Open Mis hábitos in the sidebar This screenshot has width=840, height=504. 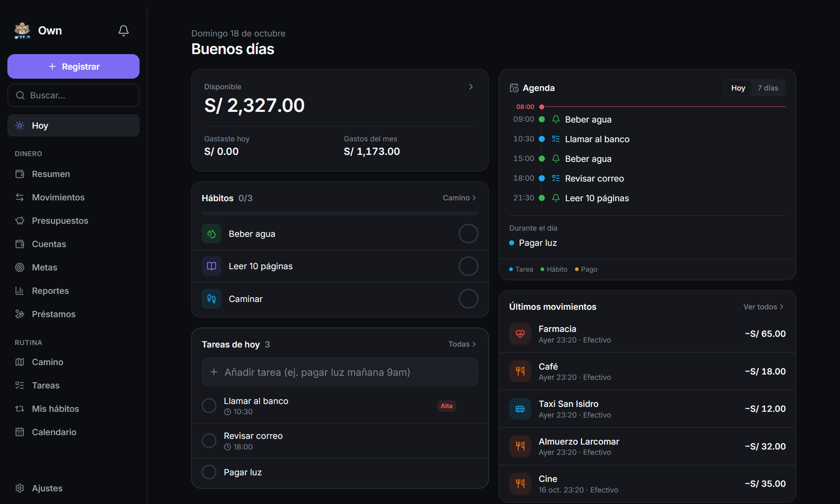tap(73, 409)
